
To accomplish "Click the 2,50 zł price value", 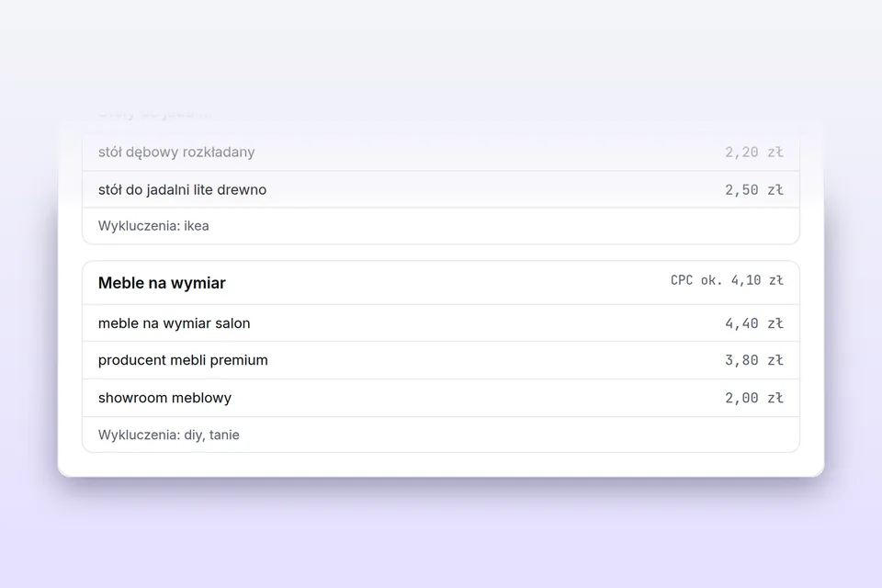I will 753,189.
